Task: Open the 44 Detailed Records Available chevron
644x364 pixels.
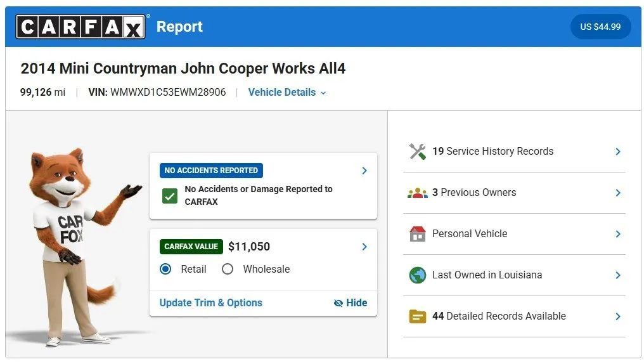Action: coord(618,316)
